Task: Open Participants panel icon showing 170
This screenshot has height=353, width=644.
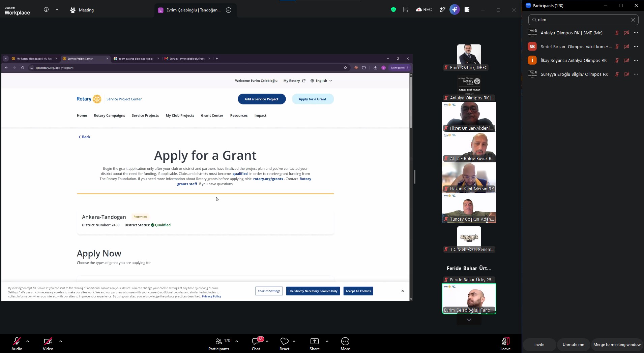Action: coord(219,344)
